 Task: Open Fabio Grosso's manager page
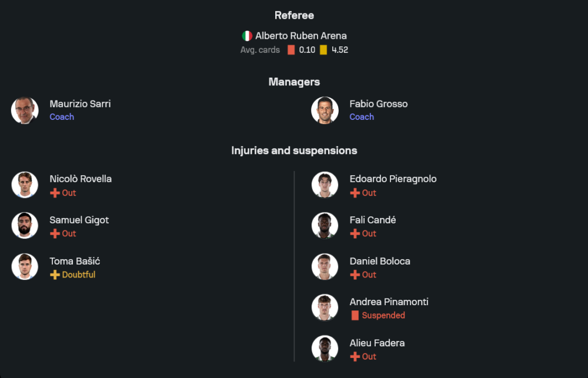(x=378, y=104)
